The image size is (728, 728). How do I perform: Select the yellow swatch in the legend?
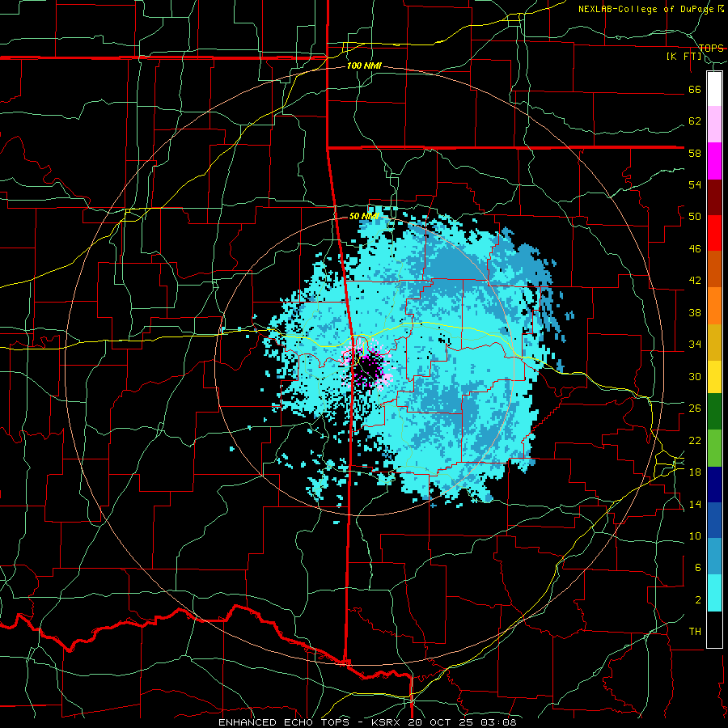pyautogui.click(x=714, y=377)
